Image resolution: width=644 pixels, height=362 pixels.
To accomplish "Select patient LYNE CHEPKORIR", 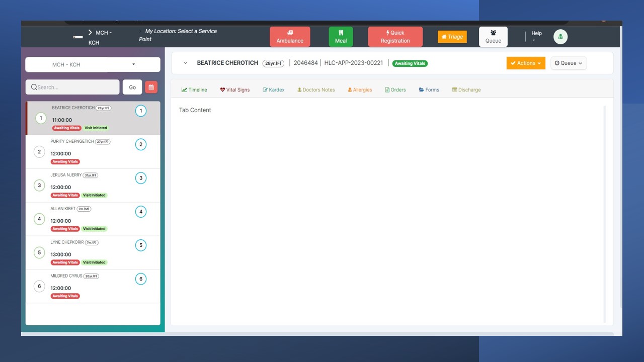I will coord(93,253).
